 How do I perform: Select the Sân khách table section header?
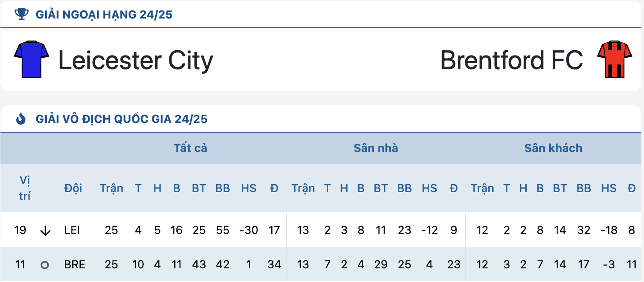[x=553, y=148]
